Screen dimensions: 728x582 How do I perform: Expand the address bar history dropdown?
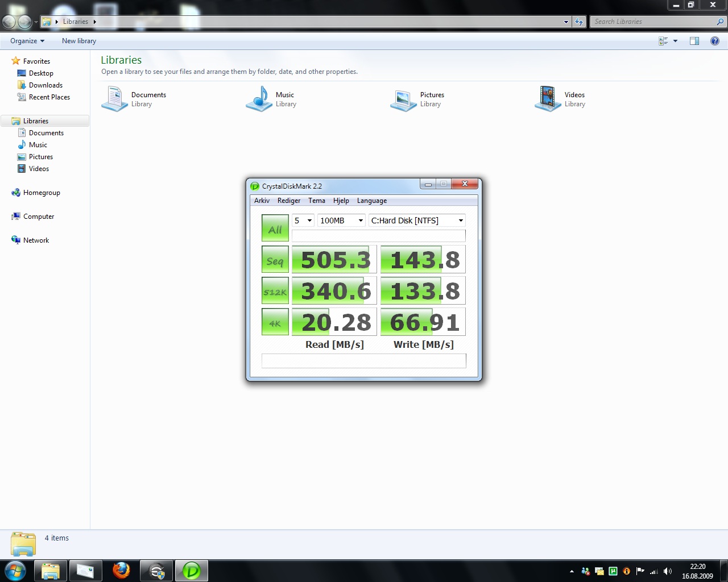tap(566, 22)
